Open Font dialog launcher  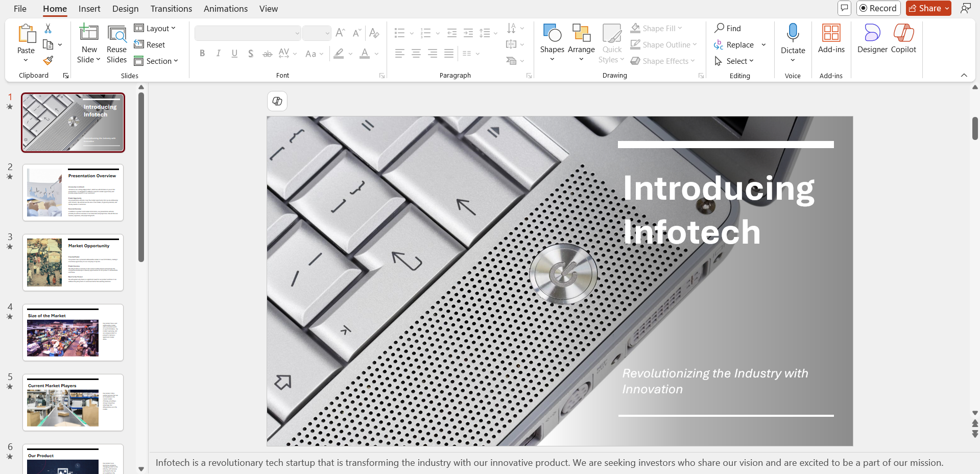381,76
